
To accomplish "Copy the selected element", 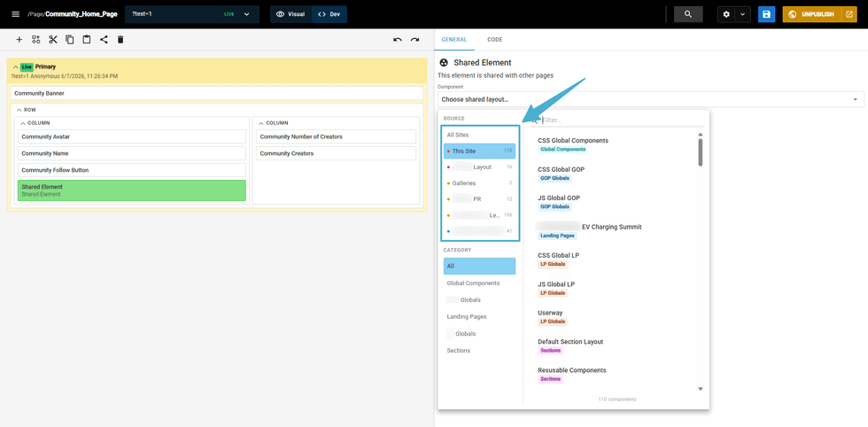I will click(70, 39).
